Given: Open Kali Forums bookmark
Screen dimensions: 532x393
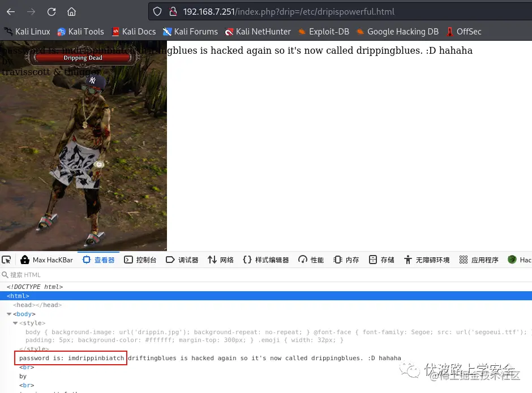Looking at the screenshot, I should coord(190,32).
